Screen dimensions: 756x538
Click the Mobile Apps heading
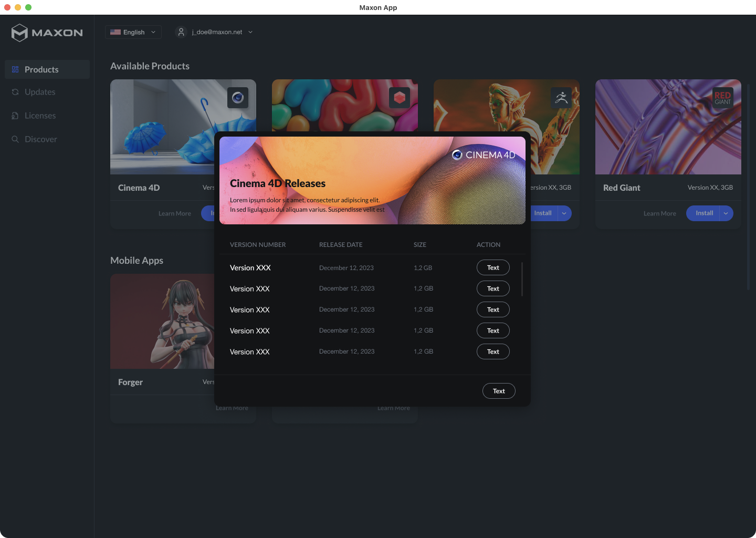tap(136, 261)
